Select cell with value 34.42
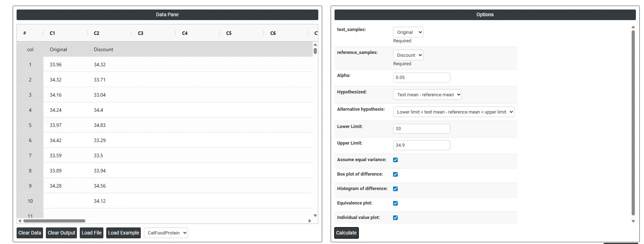644x244 pixels. tap(65, 140)
